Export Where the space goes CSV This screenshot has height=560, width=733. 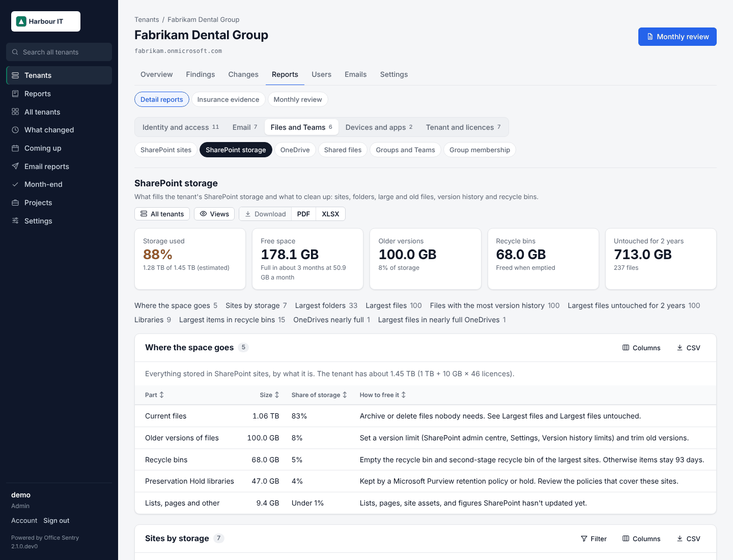pyautogui.click(x=688, y=348)
